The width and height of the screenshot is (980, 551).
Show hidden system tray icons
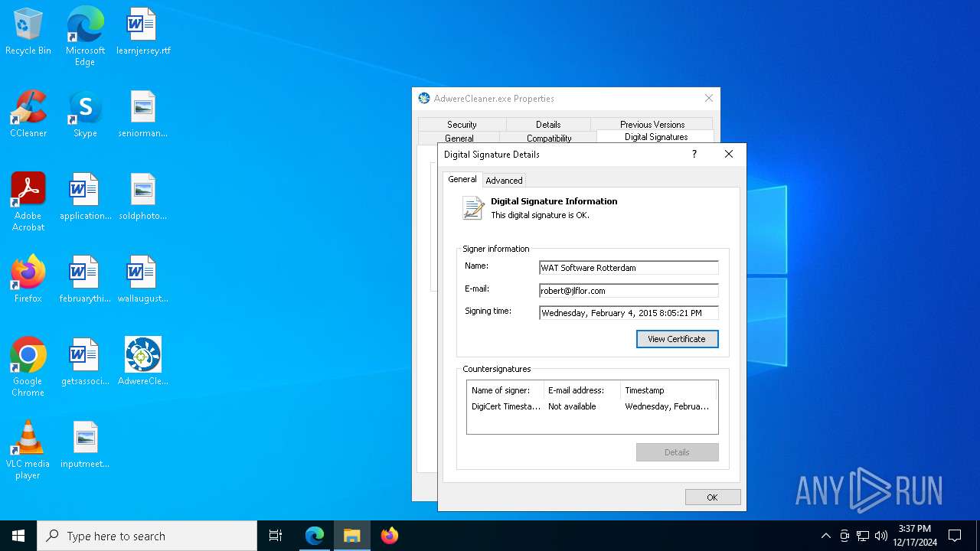825,536
